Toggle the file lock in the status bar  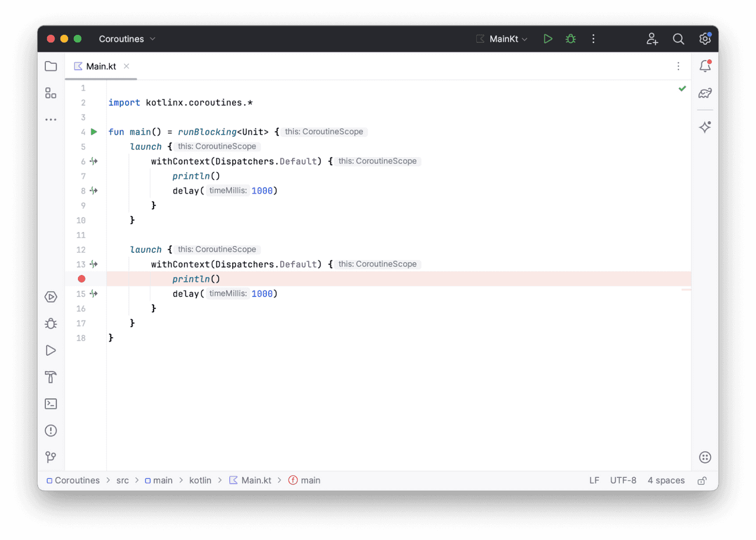pos(702,480)
